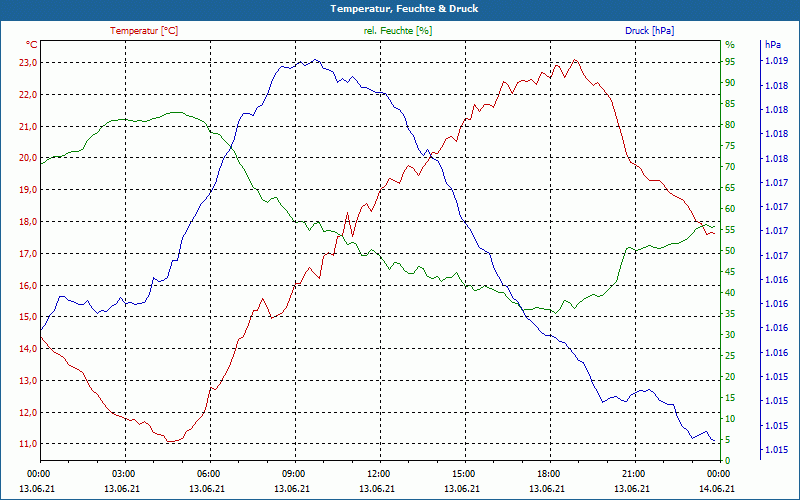Click the 85 humidity axis tick
This screenshot has width=800, height=500.
pyautogui.click(x=730, y=104)
